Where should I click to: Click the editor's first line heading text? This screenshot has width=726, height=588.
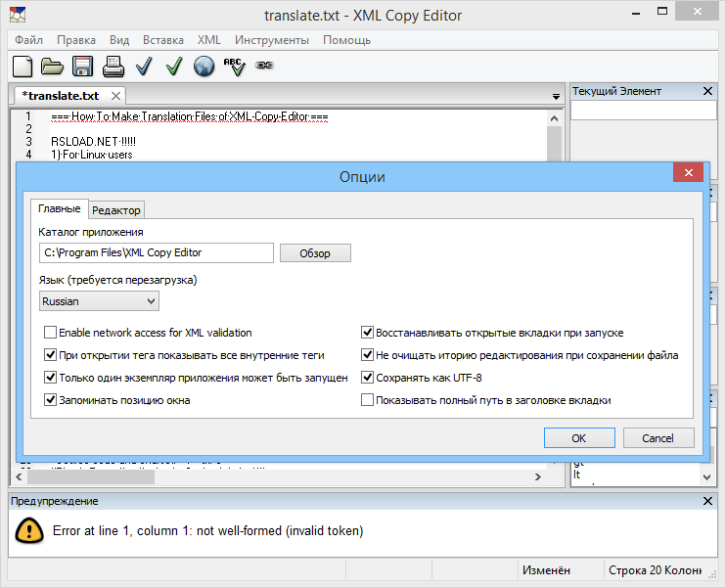click(190, 116)
